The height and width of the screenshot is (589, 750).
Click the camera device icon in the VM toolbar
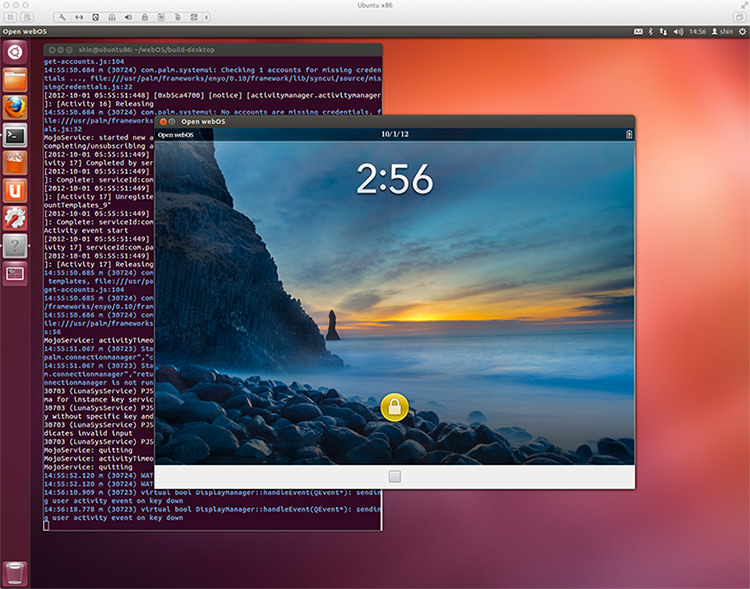[x=161, y=17]
